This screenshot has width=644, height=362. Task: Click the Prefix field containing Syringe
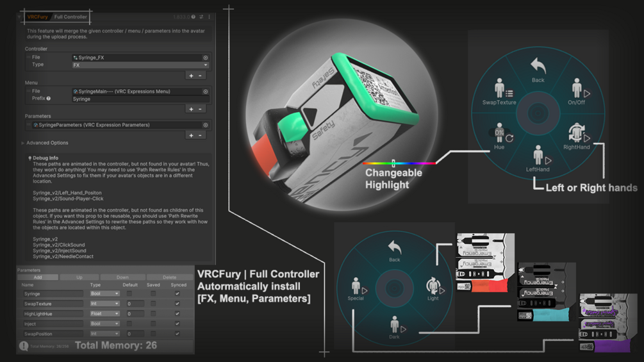tap(140, 99)
